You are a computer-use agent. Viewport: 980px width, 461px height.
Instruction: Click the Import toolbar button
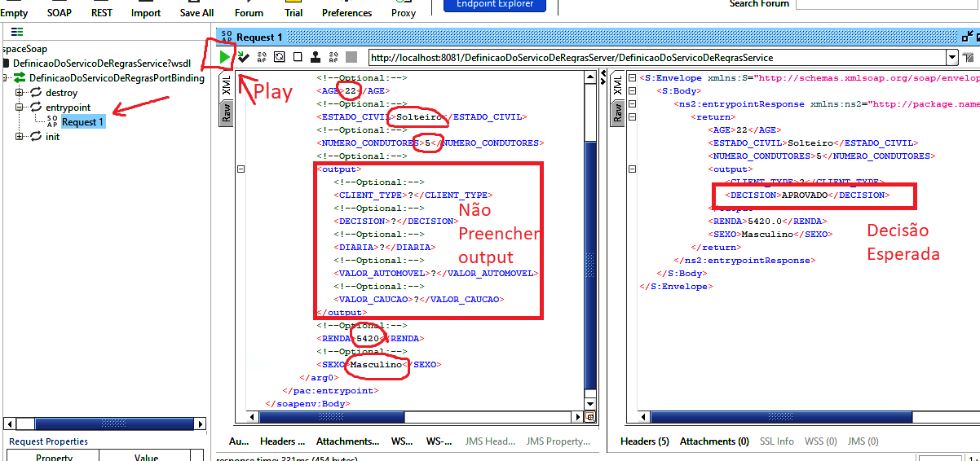tap(146, 12)
